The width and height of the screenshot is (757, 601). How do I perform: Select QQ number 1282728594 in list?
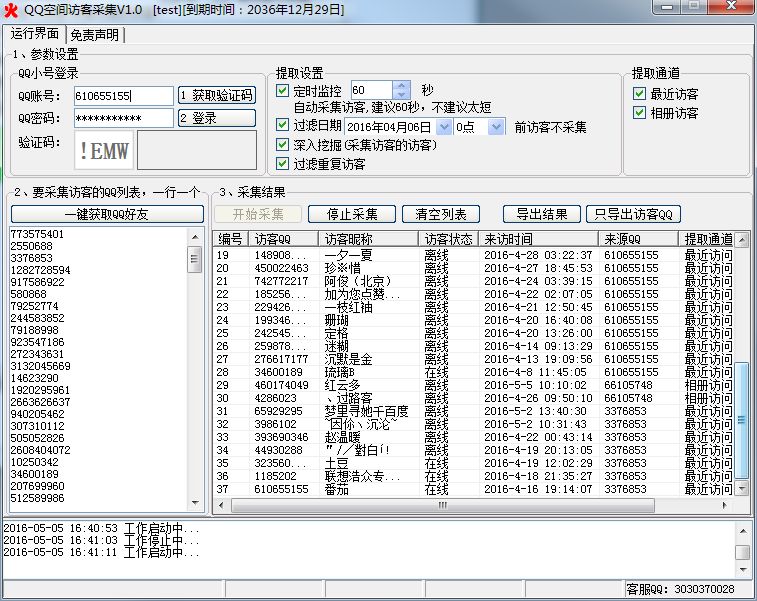(41, 270)
